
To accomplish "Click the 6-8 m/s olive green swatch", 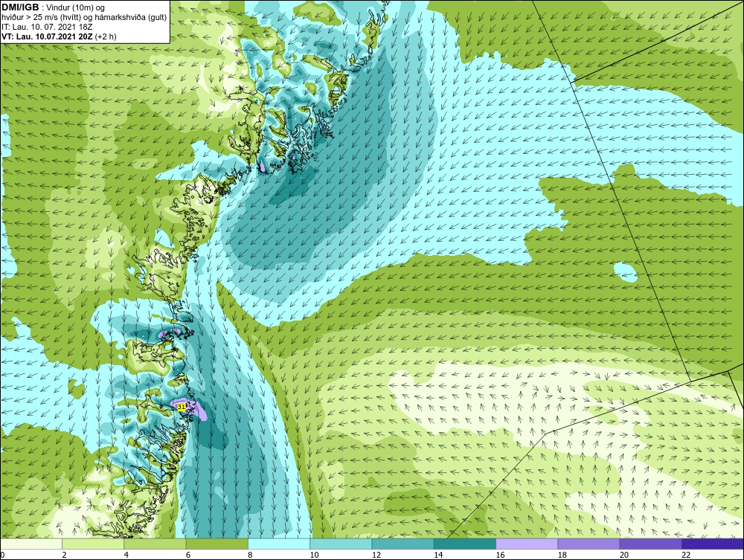I will [217, 544].
